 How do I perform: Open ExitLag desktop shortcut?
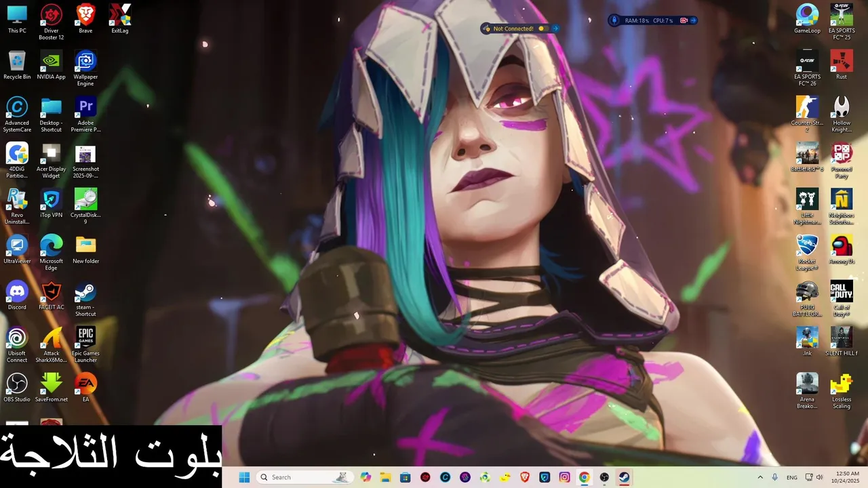[x=119, y=20]
